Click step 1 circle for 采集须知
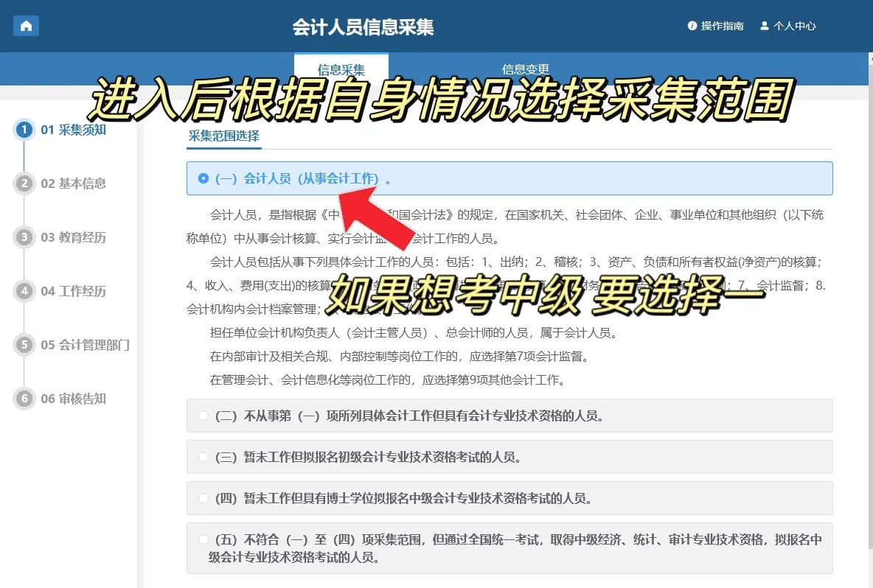The height and width of the screenshot is (588, 873). [x=24, y=130]
